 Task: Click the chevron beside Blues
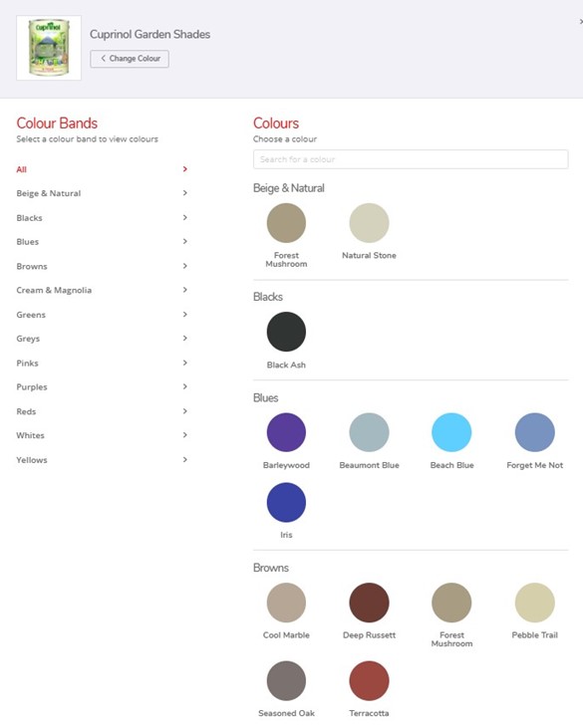click(185, 241)
